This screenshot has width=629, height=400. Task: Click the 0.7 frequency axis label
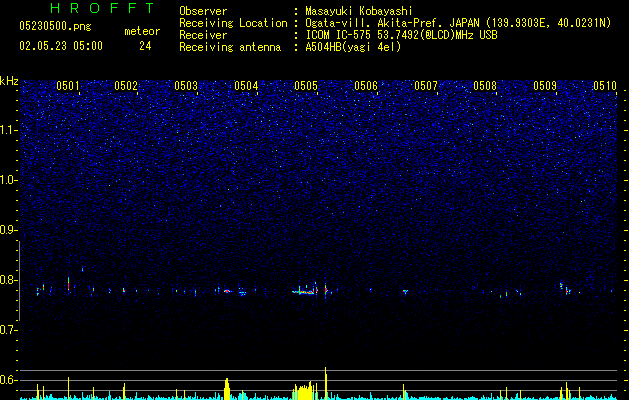click(8, 330)
